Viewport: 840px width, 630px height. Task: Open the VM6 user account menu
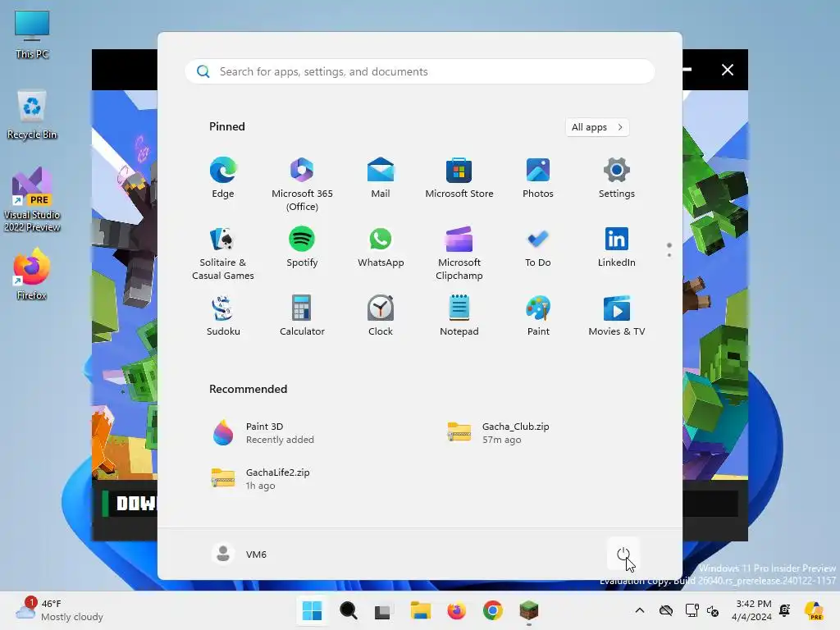pyautogui.click(x=240, y=554)
